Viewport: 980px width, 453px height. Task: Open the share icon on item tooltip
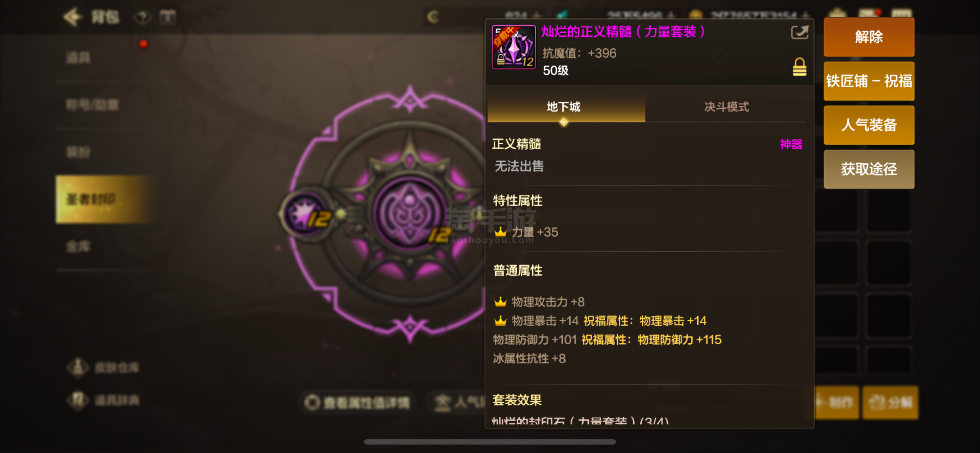[799, 32]
